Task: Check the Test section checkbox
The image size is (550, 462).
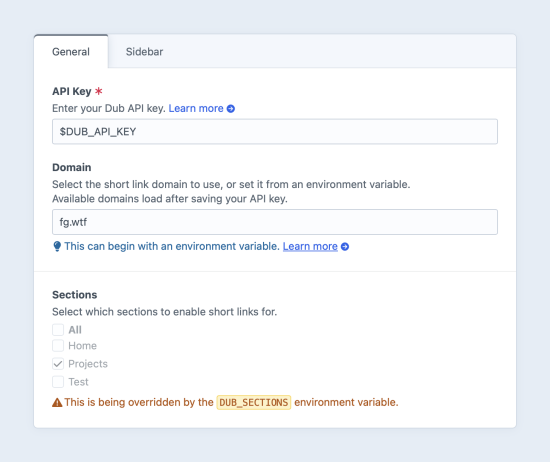Action: (58, 382)
